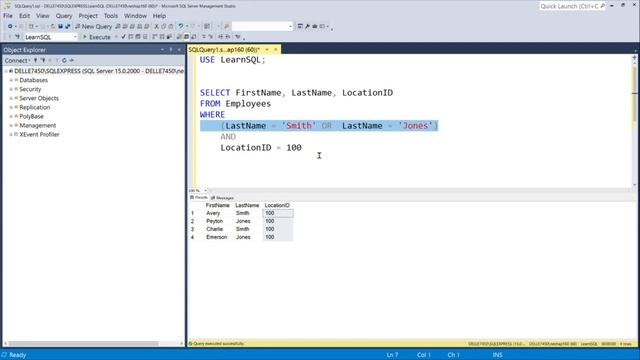Click the toolbox icon in top toolbar
The height and width of the screenshot is (360, 640).
tap(315, 26)
